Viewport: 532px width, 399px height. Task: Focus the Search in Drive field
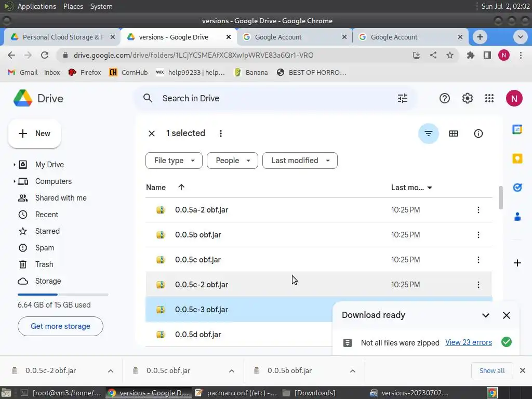point(275,98)
